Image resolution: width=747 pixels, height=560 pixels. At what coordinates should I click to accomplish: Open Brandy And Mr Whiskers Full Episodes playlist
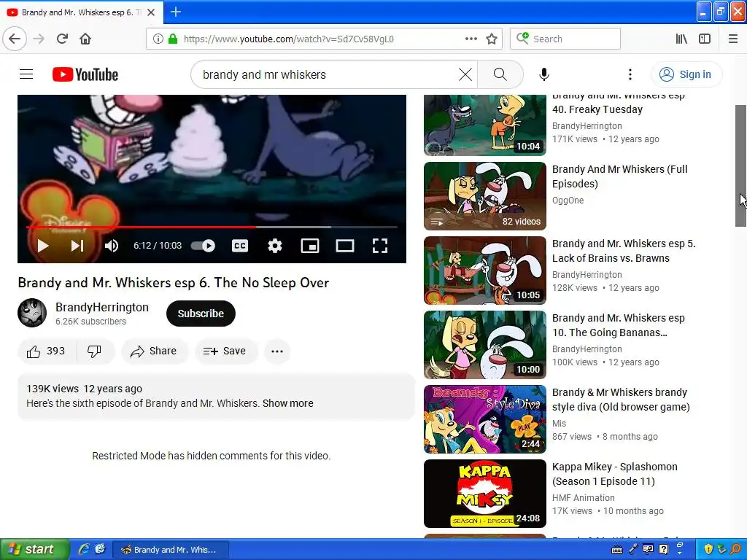click(620, 176)
